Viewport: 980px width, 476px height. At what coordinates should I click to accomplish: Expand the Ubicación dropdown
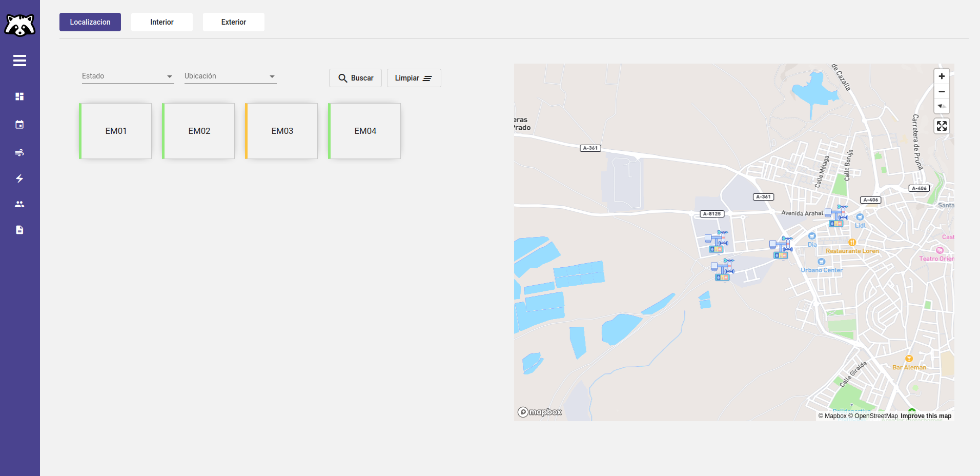(x=231, y=76)
